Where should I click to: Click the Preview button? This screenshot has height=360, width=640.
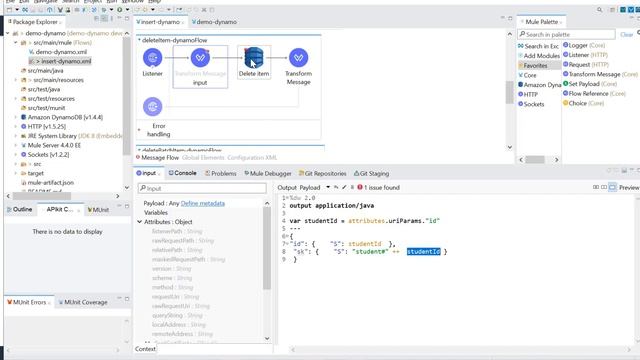click(629, 187)
